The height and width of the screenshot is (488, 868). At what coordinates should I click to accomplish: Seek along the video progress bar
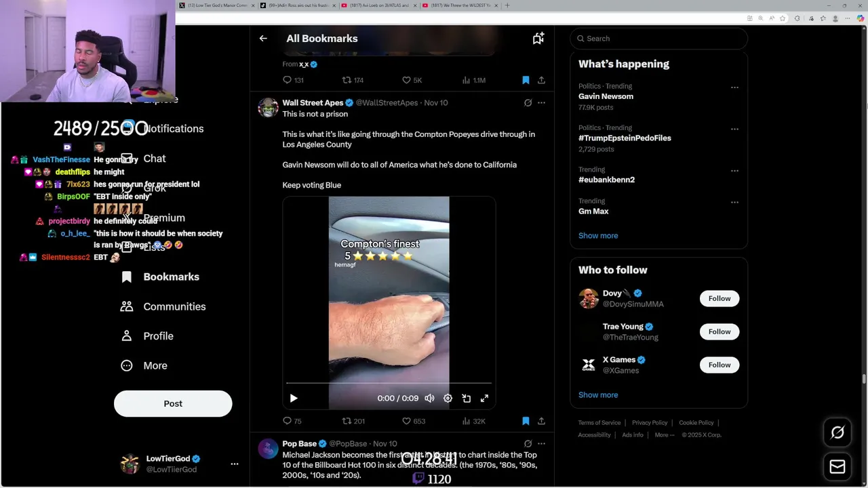click(x=389, y=384)
